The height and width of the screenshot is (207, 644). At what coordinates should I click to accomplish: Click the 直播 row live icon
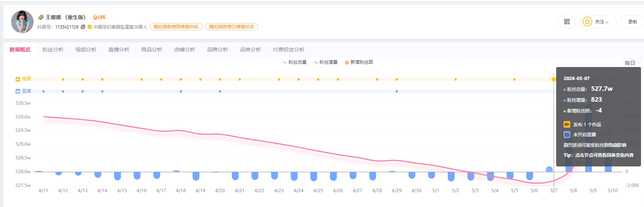(x=18, y=91)
